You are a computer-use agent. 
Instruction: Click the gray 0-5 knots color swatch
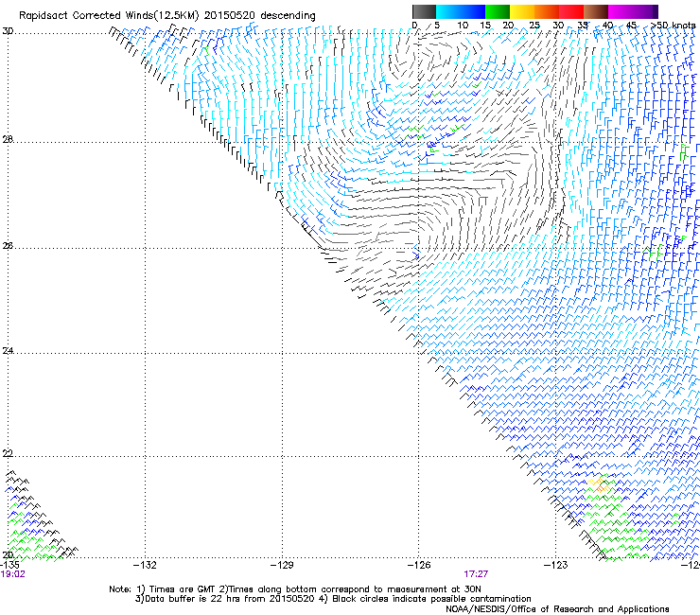(424, 11)
